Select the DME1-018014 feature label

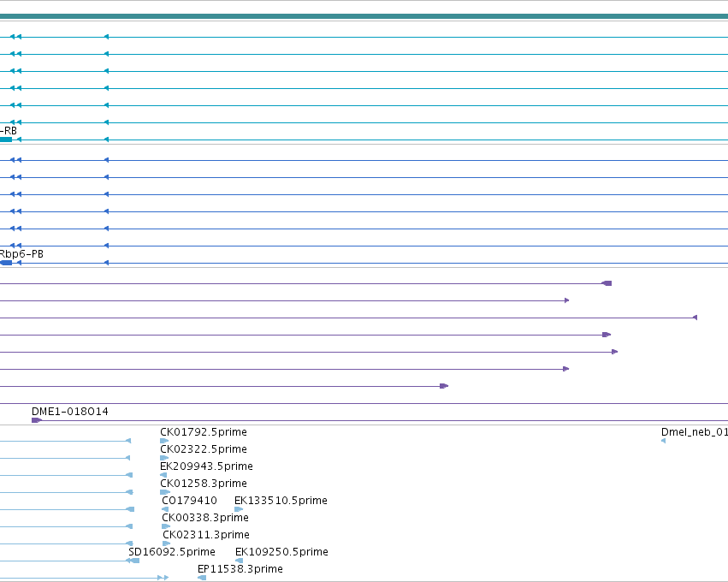pyautogui.click(x=69, y=412)
